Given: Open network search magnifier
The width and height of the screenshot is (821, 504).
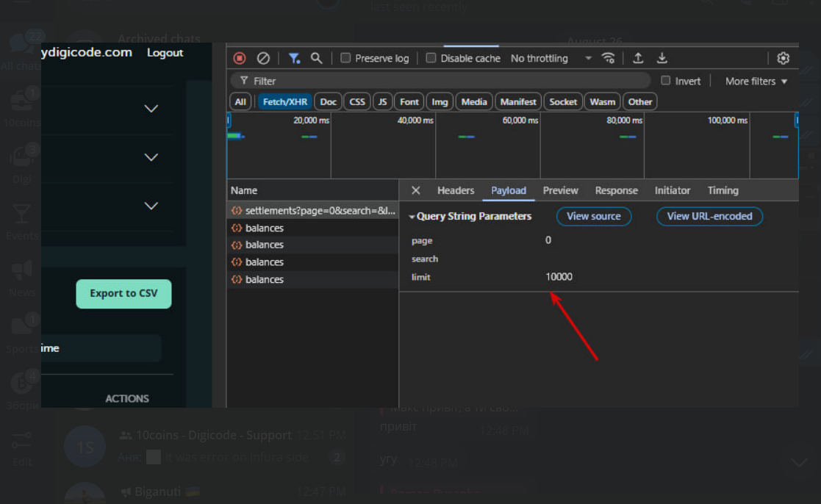Looking at the screenshot, I should point(316,58).
